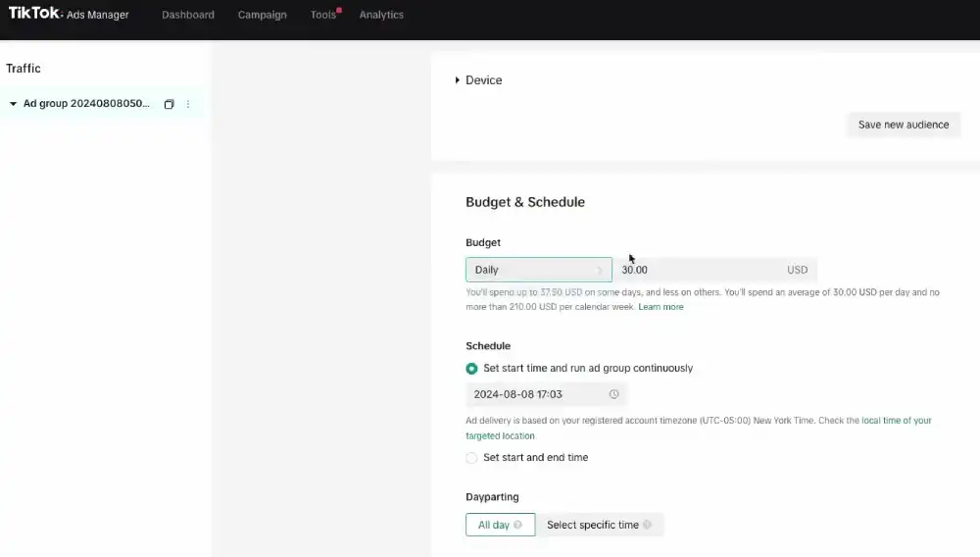980x557 pixels.
Task: Open the Daily budget type dropdown
Action: (539, 270)
